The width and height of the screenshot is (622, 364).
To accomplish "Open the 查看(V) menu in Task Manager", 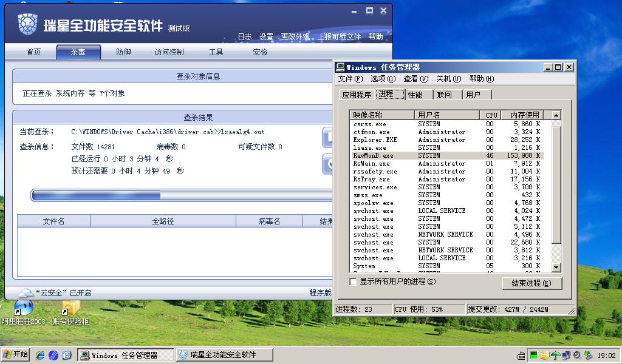I will tap(416, 79).
